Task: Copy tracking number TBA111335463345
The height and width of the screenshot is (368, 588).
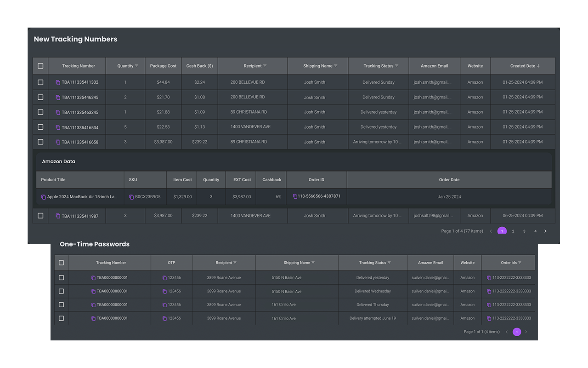Action: point(58,112)
